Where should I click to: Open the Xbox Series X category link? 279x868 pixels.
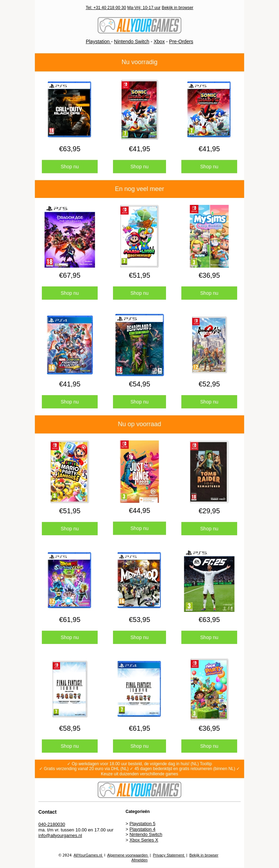click(x=144, y=840)
